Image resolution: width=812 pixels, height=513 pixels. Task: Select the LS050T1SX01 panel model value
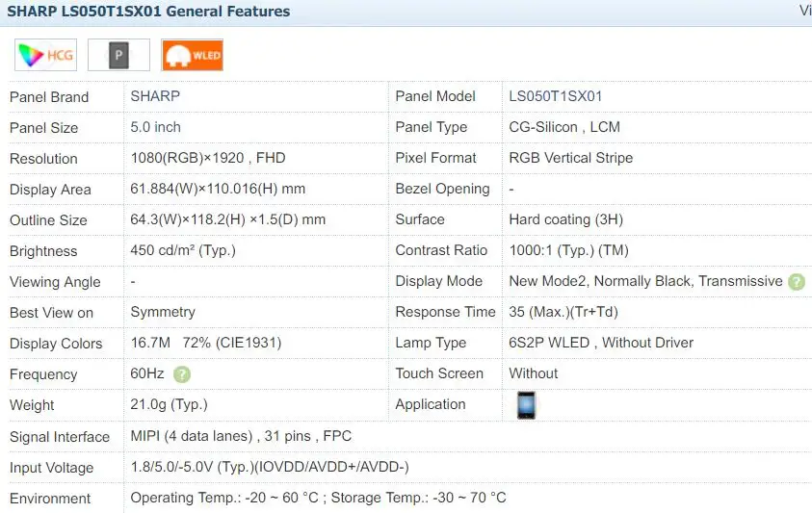[x=556, y=96]
